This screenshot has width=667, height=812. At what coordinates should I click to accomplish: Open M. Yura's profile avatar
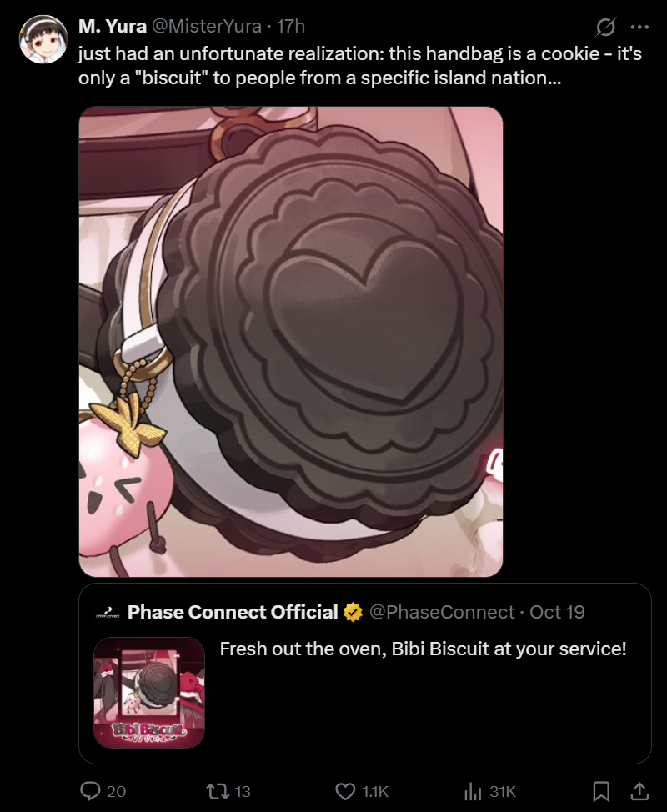click(43, 39)
